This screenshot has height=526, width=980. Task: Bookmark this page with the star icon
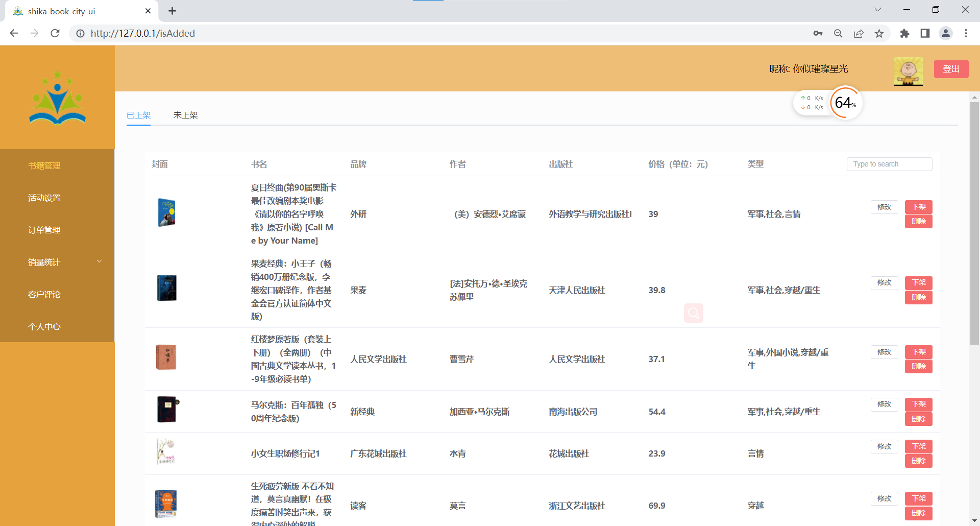[879, 33]
